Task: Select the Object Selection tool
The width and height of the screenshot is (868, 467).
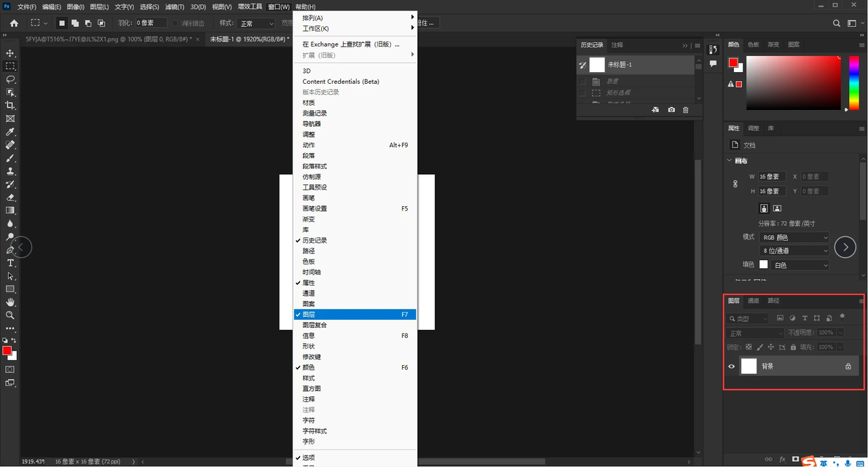Action: 10,93
